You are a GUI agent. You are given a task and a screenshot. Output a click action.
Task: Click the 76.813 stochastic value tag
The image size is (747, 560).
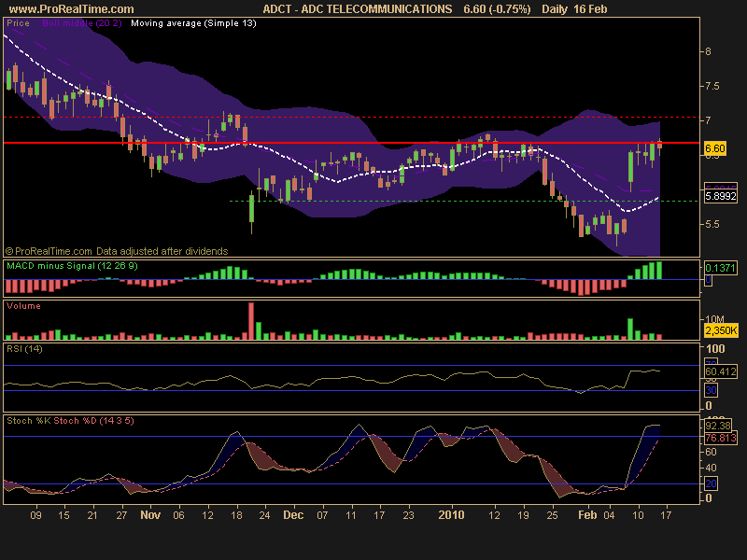pyautogui.click(x=720, y=438)
